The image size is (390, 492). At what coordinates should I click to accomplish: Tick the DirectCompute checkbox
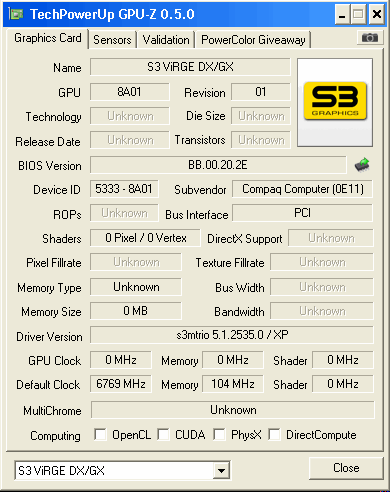pos(274,434)
